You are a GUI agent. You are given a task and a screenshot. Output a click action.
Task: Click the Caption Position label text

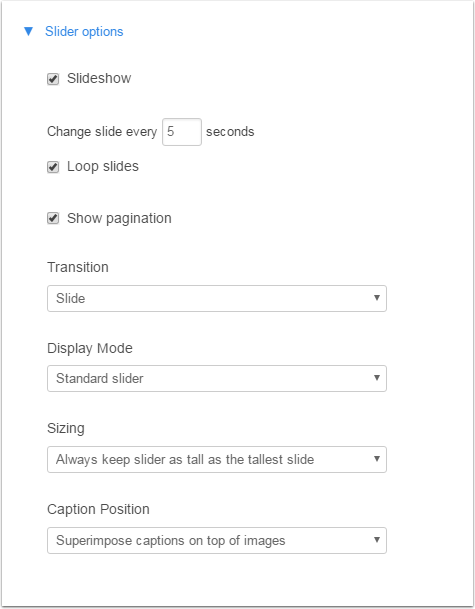tap(98, 509)
